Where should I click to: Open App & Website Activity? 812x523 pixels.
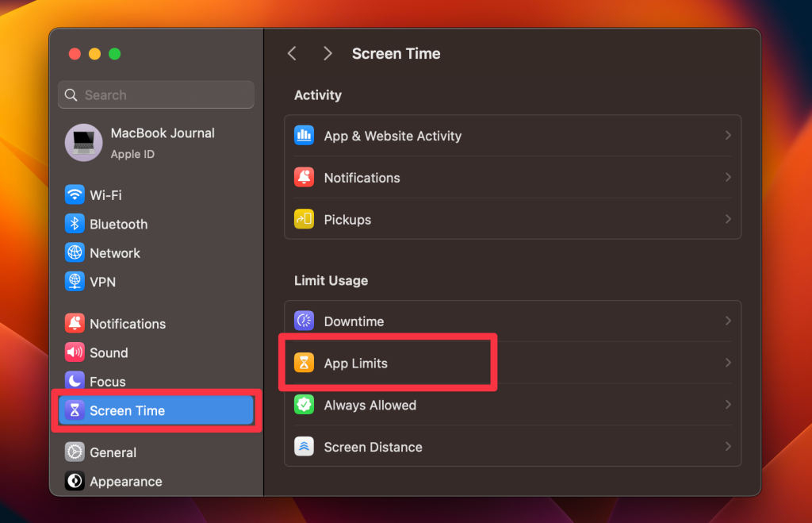point(513,136)
